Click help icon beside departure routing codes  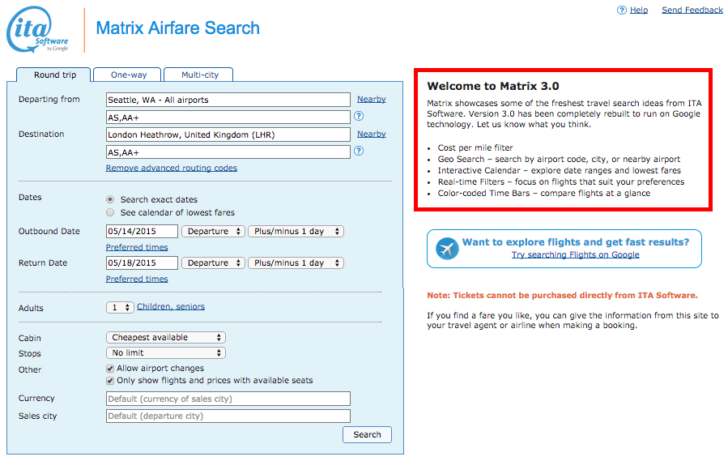(359, 116)
